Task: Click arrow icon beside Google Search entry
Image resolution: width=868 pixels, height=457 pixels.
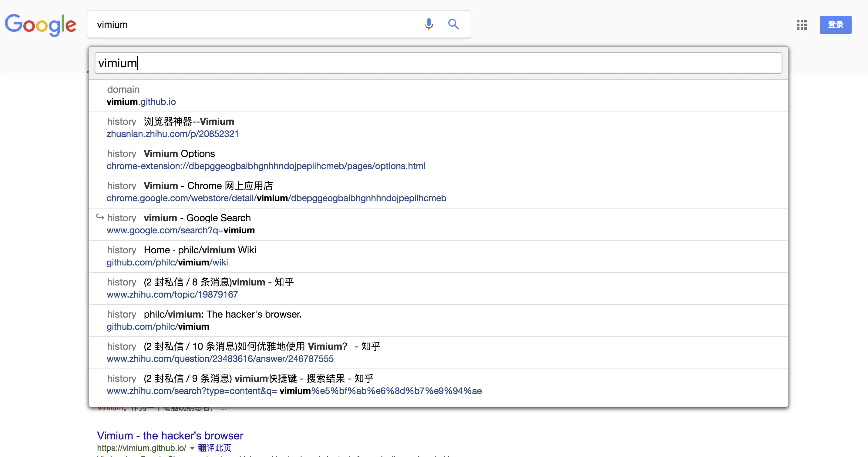Action: tap(100, 217)
